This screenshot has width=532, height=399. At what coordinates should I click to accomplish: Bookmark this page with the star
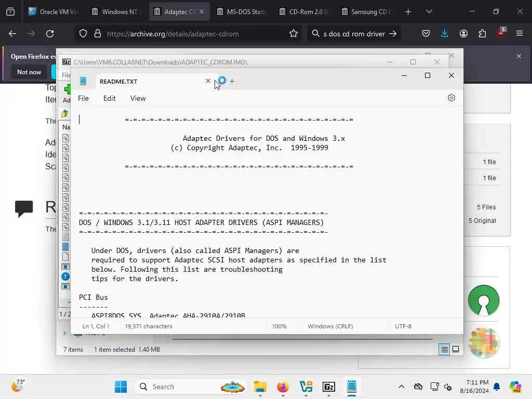[294, 34]
